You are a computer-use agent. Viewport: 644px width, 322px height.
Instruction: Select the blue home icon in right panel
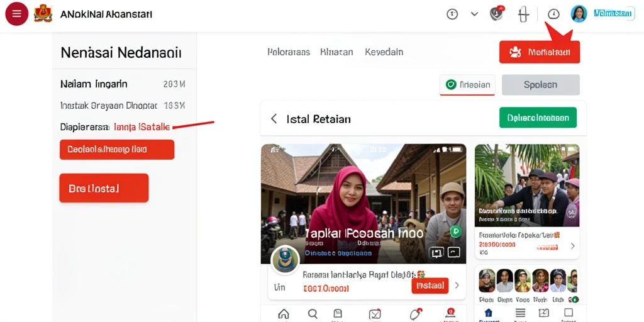click(x=488, y=313)
